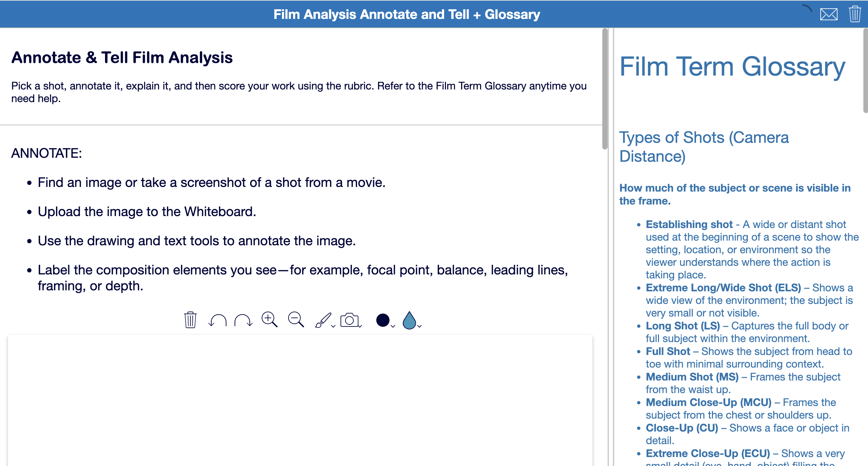Image resolution: width=868 pixels, height=466 pixels.
Task: Open the camera tool dropdown arrow
Action: (x=360, y=326)
